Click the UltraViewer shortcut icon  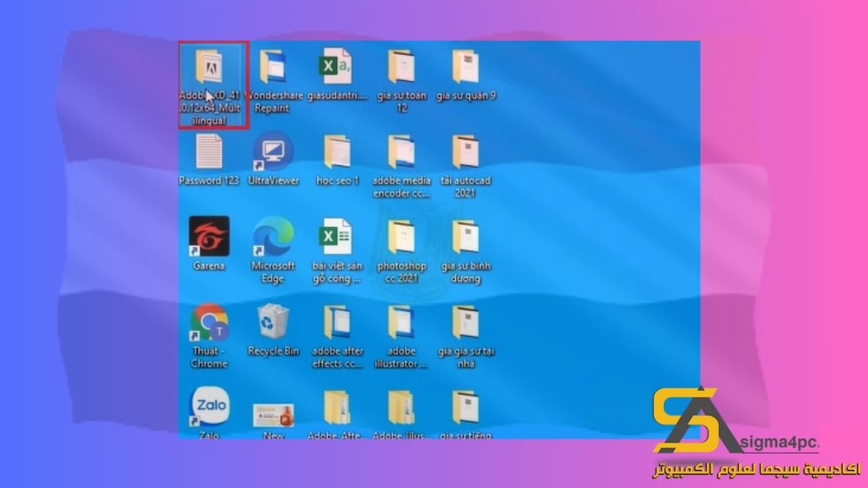(273, 152)
